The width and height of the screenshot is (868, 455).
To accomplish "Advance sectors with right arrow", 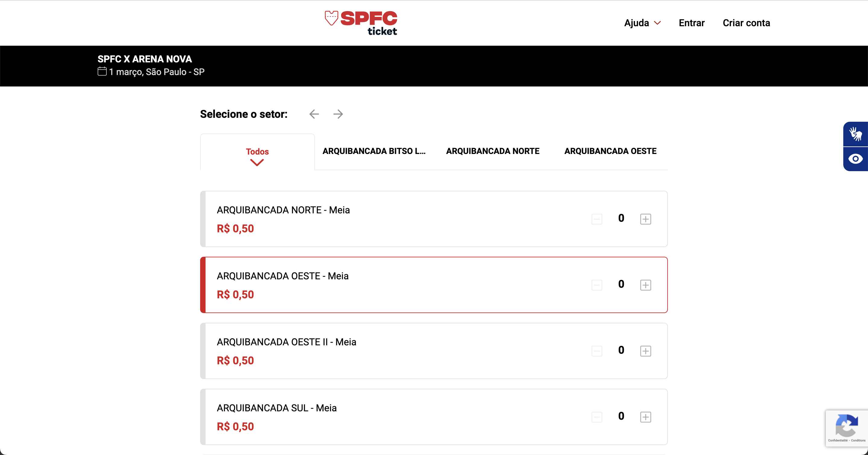I will [x=338, y=114].
